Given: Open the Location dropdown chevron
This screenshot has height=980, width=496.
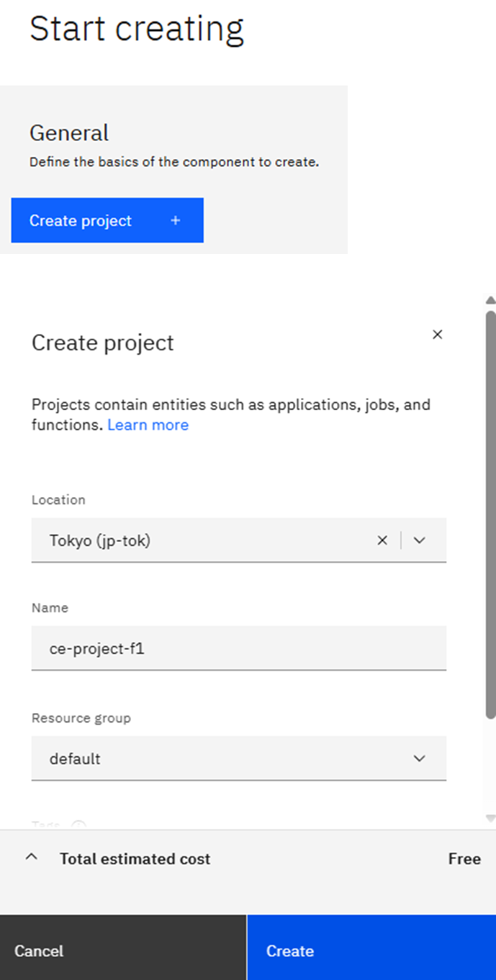Looking at the screenshot, I should coord(420,540).
